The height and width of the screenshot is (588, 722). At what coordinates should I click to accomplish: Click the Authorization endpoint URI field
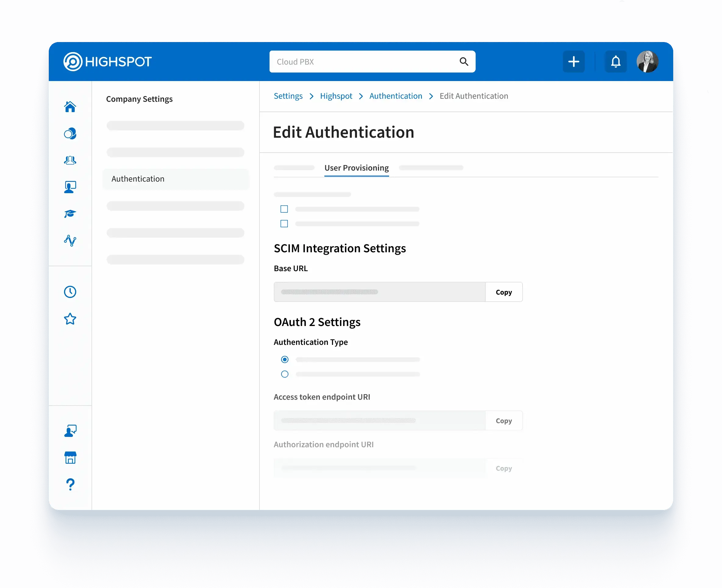click(x=380, y=468)
